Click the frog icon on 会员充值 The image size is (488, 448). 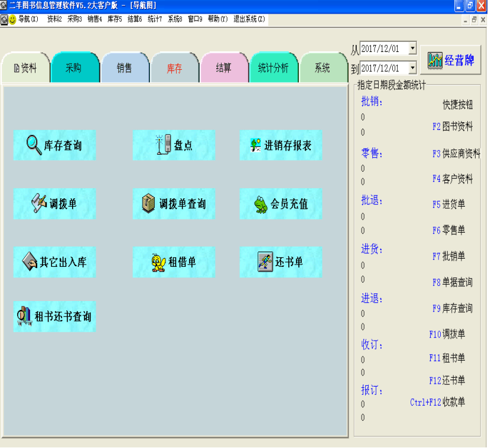pyautogui.click(x=261, y=204)
